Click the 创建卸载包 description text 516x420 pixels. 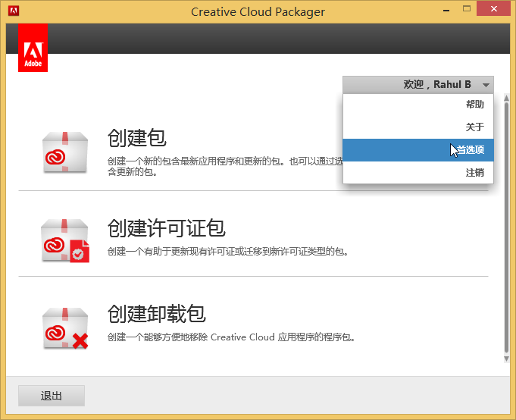231,337
